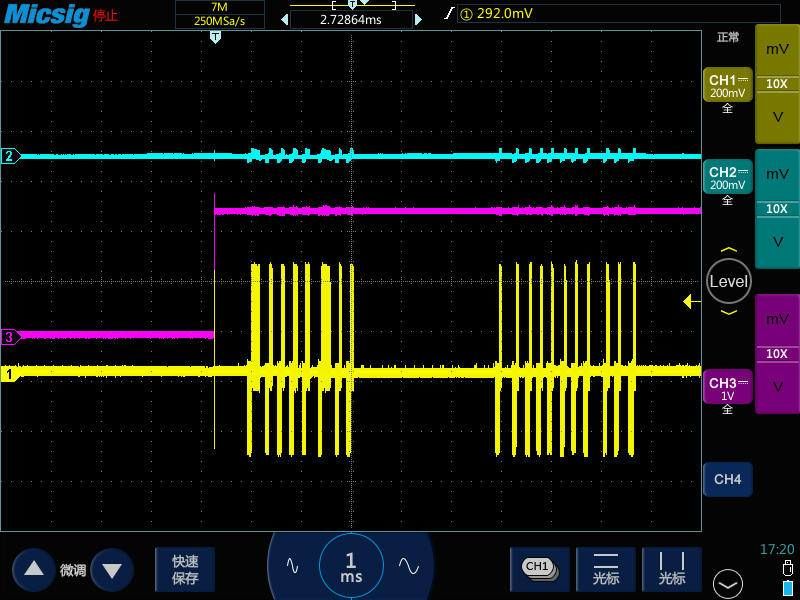Open the horizontal cursor tool
Screen dimensions: 800x600
click(x=606, y=569)
